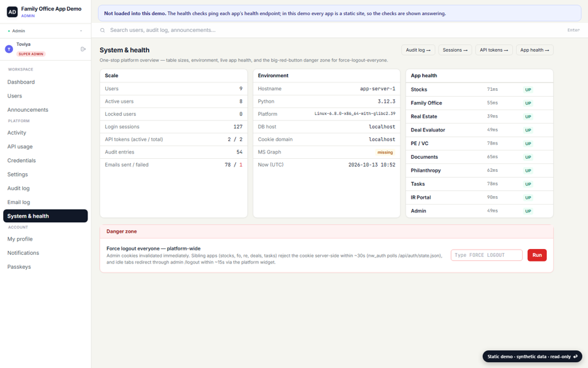This screenshot has height=368, width=588.
Task: Click the Danger zone heading
Action: click(x=122, y=231)
